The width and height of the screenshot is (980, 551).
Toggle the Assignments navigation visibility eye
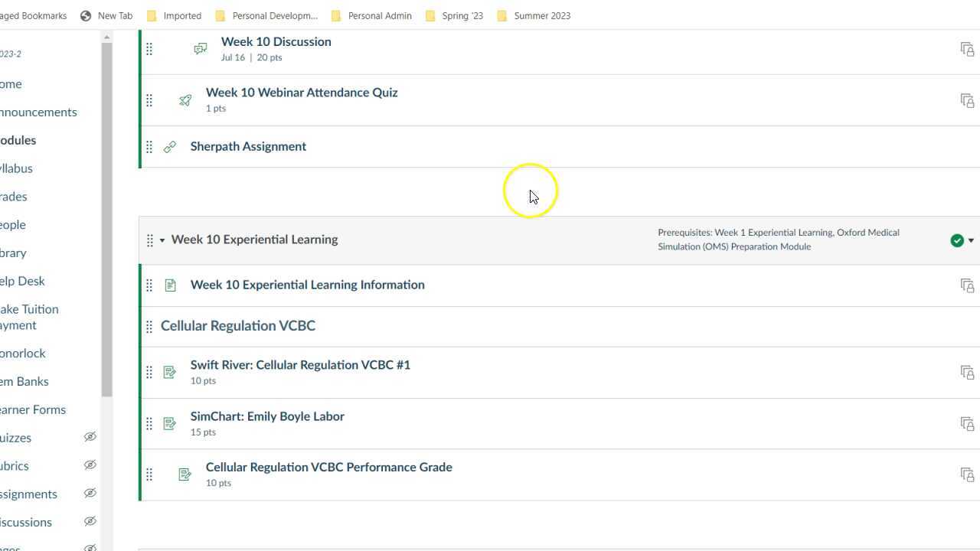click(90, 494)
